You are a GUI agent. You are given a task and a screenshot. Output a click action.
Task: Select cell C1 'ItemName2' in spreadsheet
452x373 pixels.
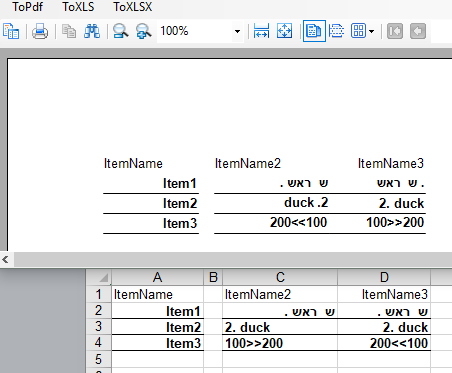(280, 294)
